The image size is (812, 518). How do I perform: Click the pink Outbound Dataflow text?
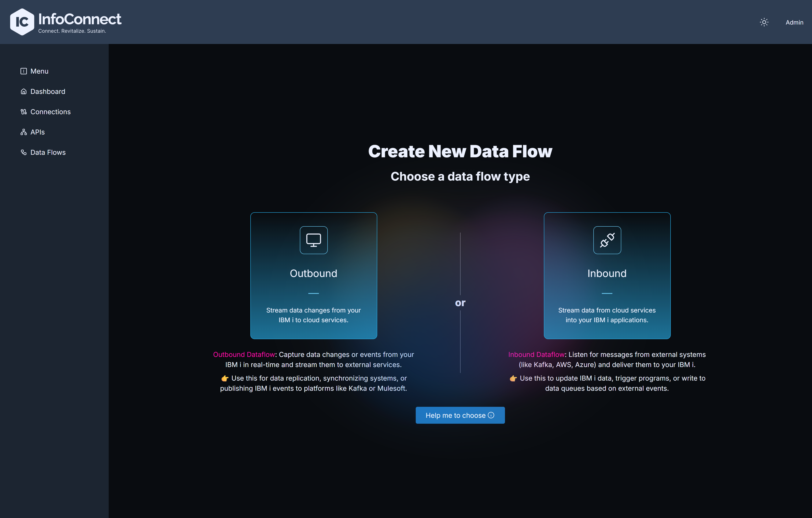click(244, 354)
